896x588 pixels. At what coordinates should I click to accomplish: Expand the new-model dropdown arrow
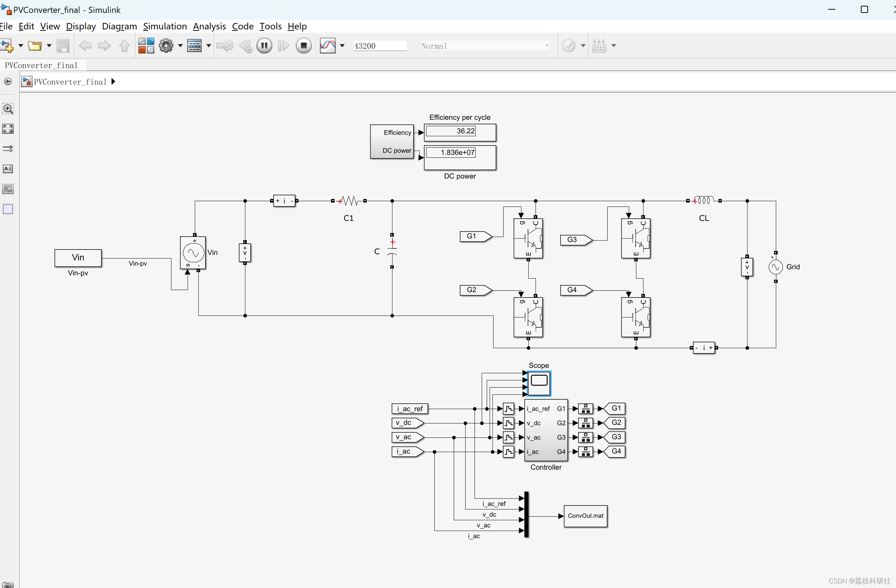tap(20, 46)
